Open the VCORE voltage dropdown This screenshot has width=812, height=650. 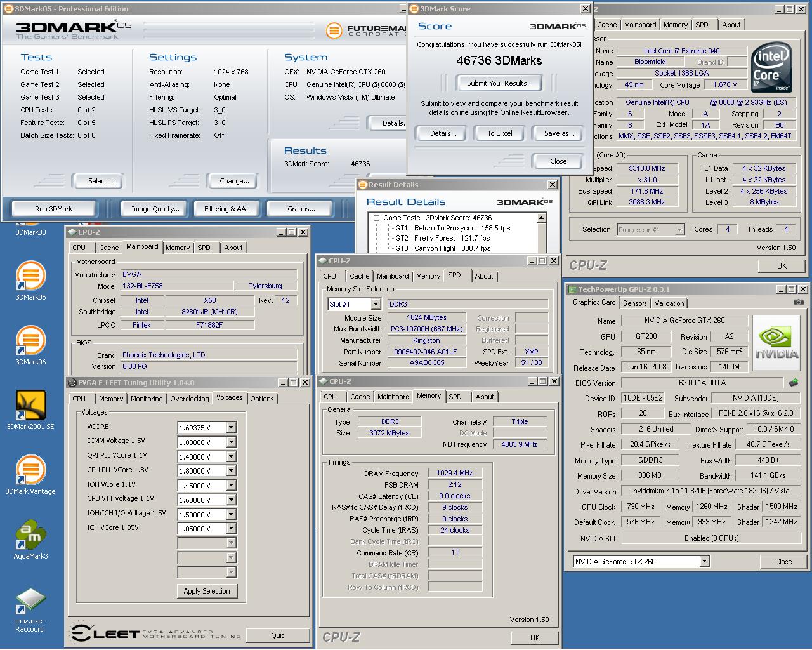[231, 428]
